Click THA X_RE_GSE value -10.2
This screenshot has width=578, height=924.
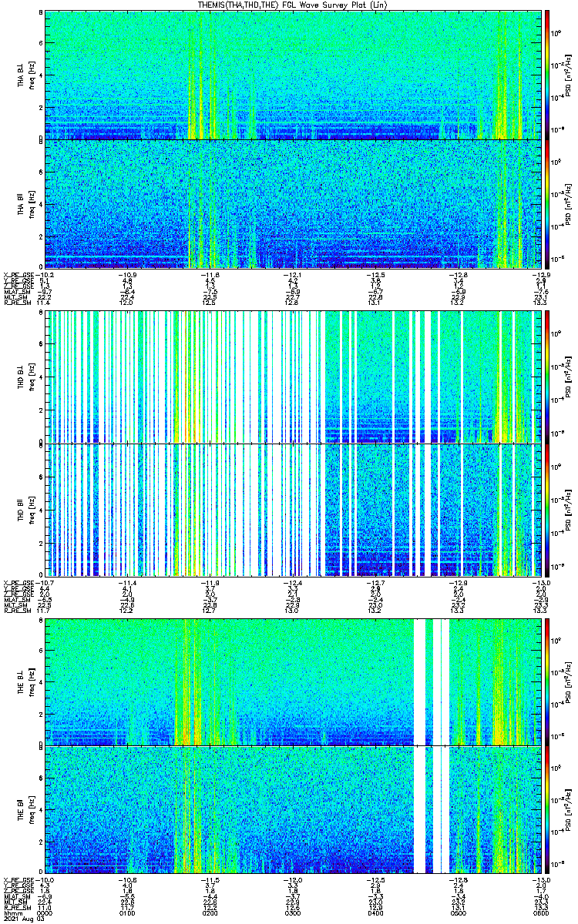(x=45, y=275)
